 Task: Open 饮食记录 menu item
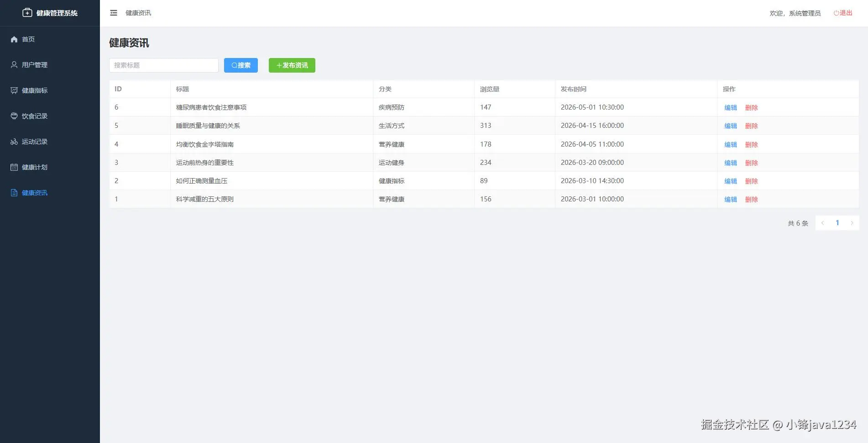(x=50, y=116)
